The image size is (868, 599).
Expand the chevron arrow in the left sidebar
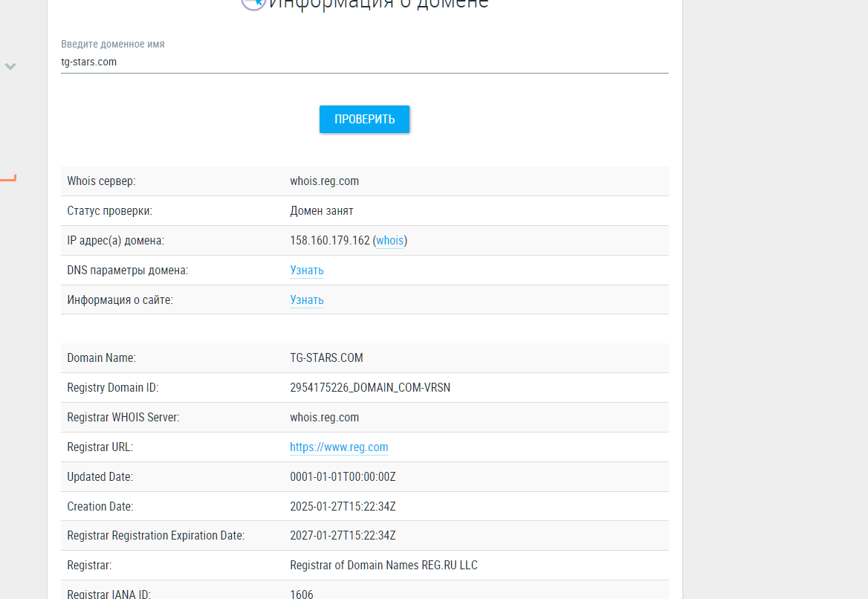(10, 66)
